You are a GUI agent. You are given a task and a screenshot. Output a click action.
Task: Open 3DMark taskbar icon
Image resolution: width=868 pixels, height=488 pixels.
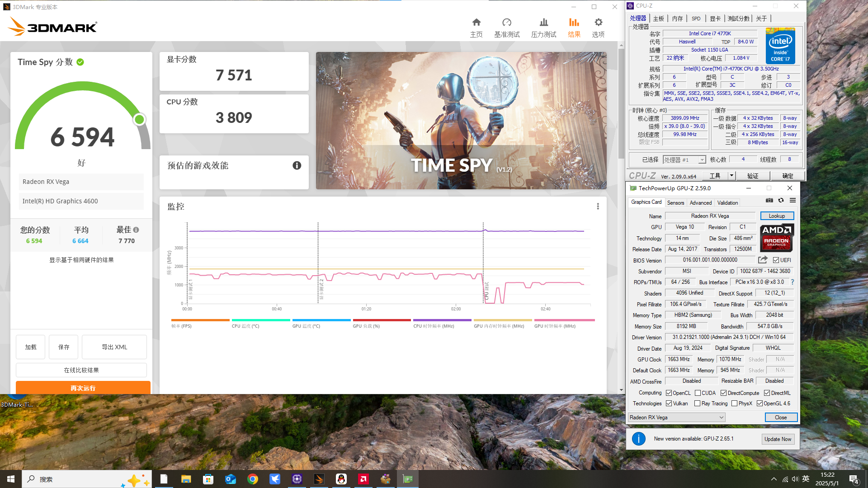(x=319, y=479)
